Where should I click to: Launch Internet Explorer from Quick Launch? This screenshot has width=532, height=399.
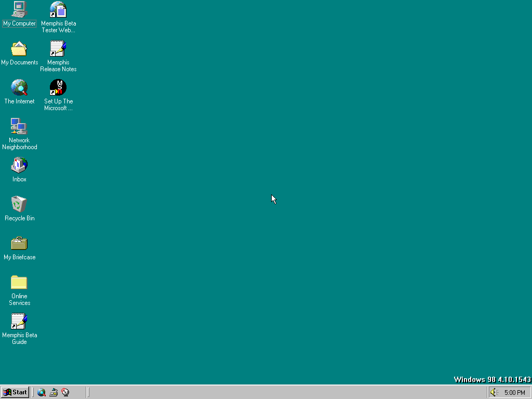[42, 393]
